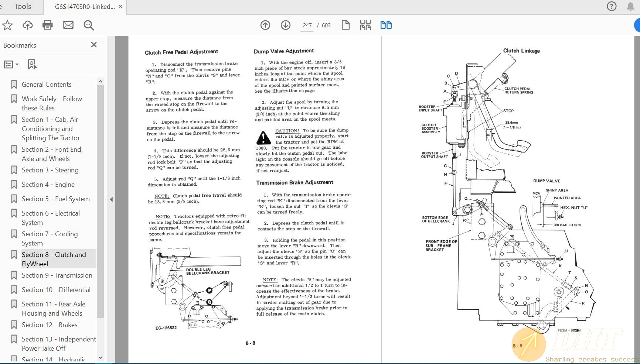Open the Tools tab
The width and height of the screenshot is (640, 364).
23,7
